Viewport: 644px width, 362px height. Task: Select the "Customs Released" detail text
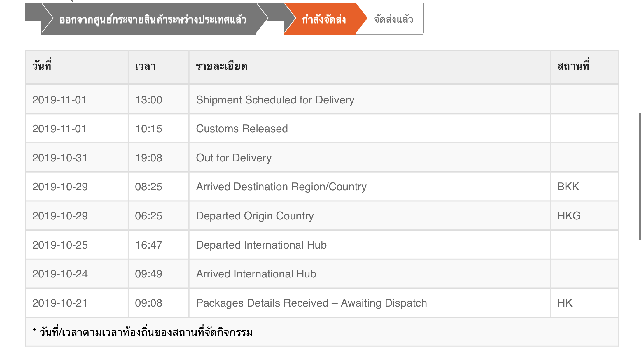pos(242,129)
